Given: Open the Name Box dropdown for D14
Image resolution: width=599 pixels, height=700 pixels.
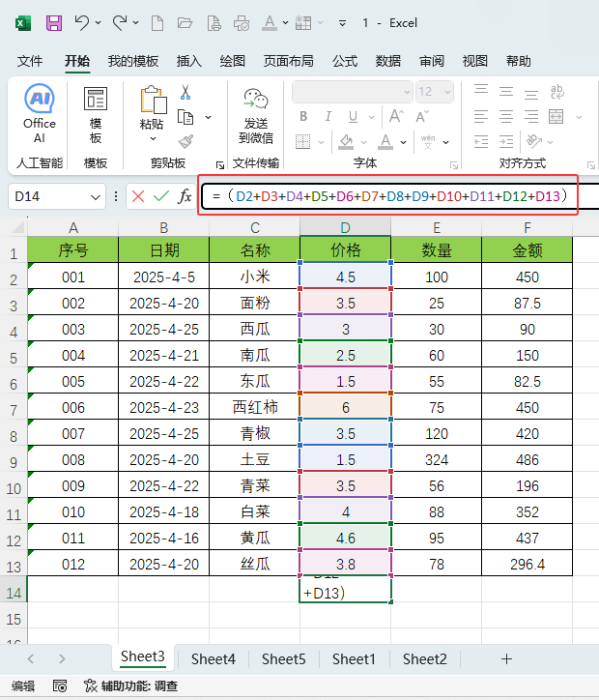Looking at the screenshot, I should [x=95, y=196].
